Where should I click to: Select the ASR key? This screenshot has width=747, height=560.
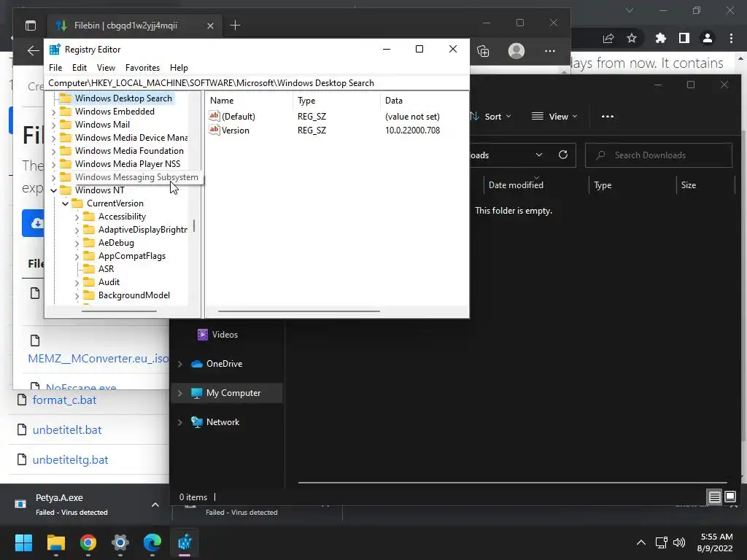pyautogui.click(x=106, y=269)
